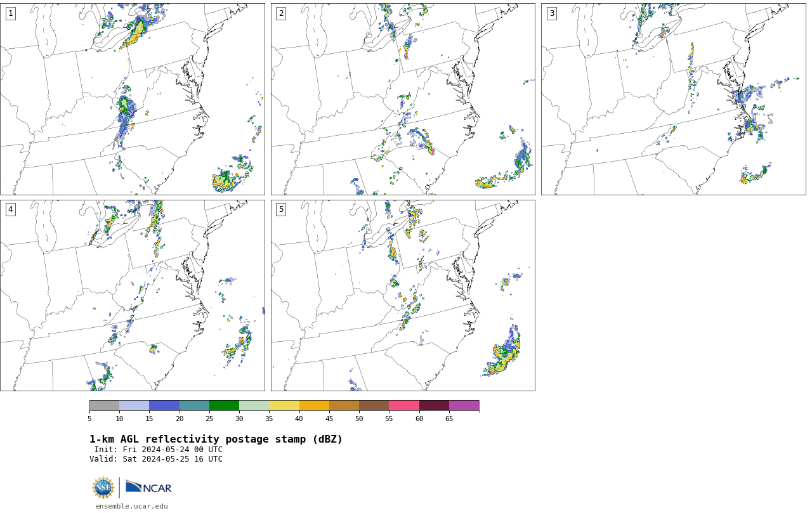This screenshot has height=513, width=812.
Task: Click the dark maroon 60-65 dBZ swatch
Action: point(434,406)
